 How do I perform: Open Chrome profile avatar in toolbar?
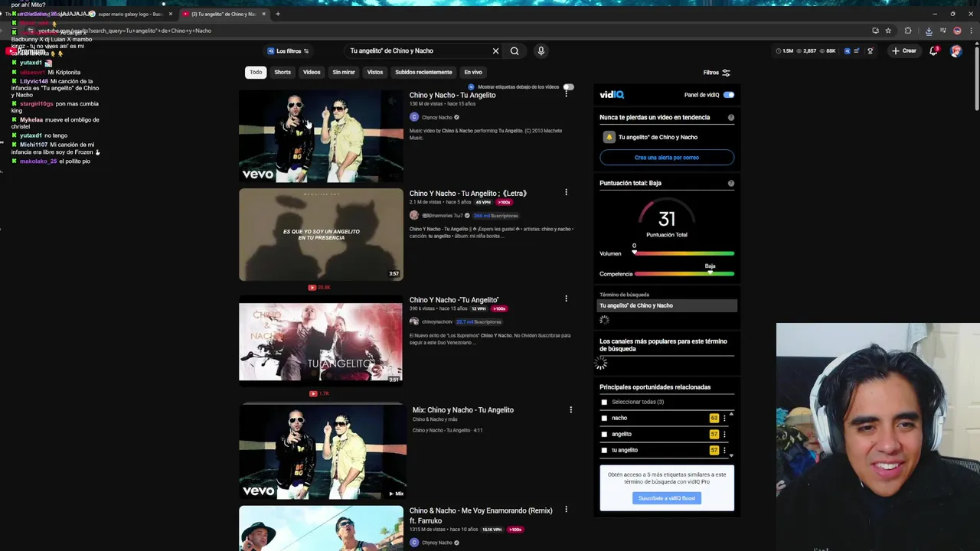957,31
